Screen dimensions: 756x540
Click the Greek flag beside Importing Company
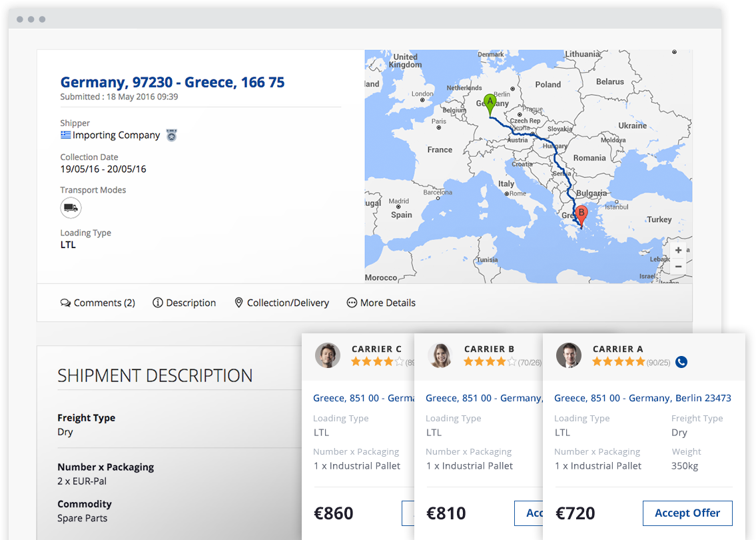pyautogui.click(x=65, y=135)
